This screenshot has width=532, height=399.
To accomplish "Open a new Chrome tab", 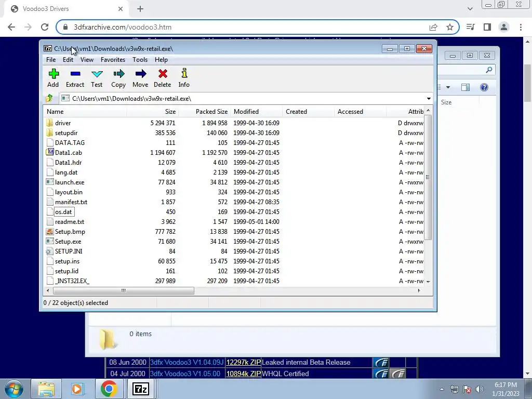I will (140, 9).
